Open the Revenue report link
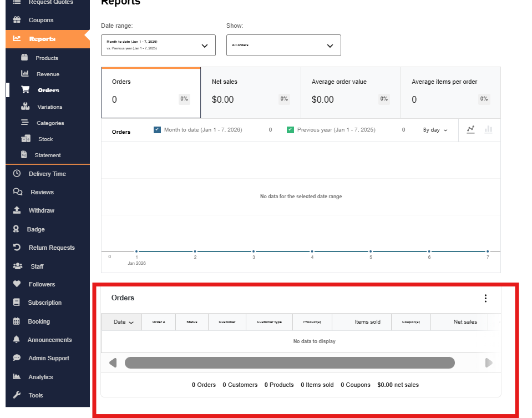 (48, 74)
